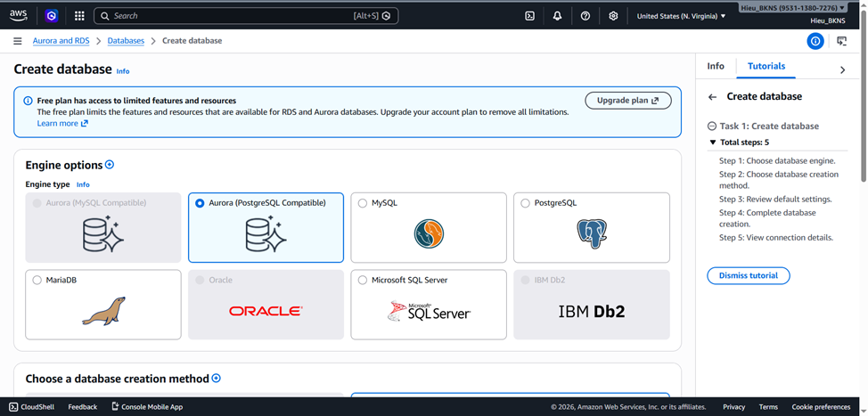Select the MySQL engine radio button
Image resolution: width=868 pixels, height=416 pixels.
(363, 203)
